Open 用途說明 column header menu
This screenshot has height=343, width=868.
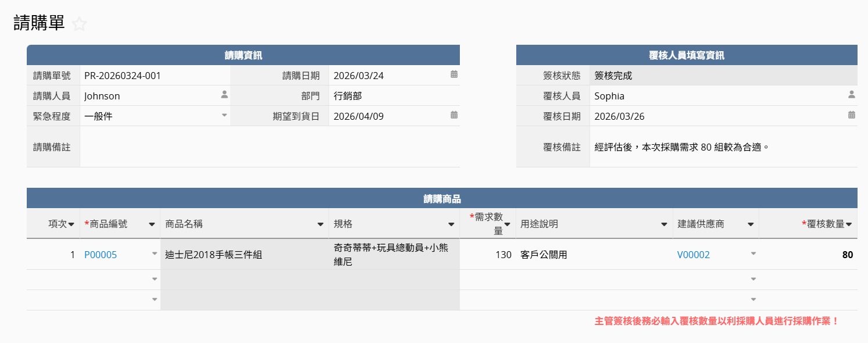(664, 224)
